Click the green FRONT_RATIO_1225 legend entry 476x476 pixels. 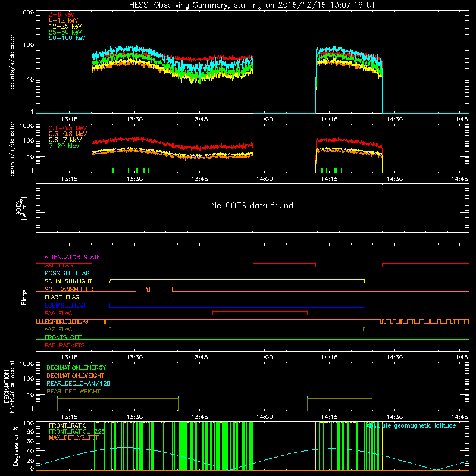pyautogui.click(x=77, y=432)
